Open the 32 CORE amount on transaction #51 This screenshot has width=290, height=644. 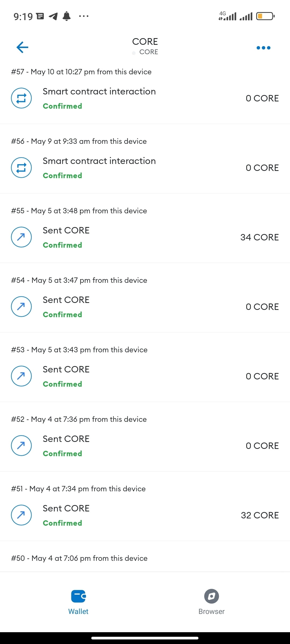point(260,515)
